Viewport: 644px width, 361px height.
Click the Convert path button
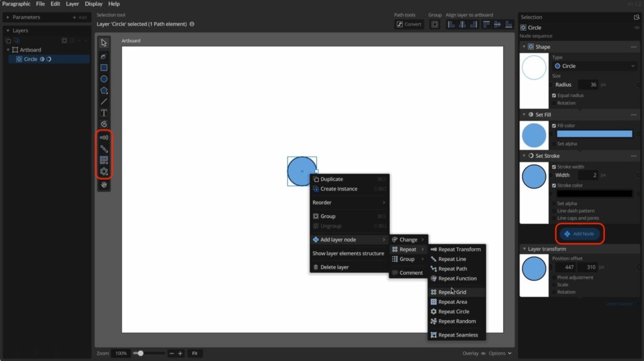408,25
